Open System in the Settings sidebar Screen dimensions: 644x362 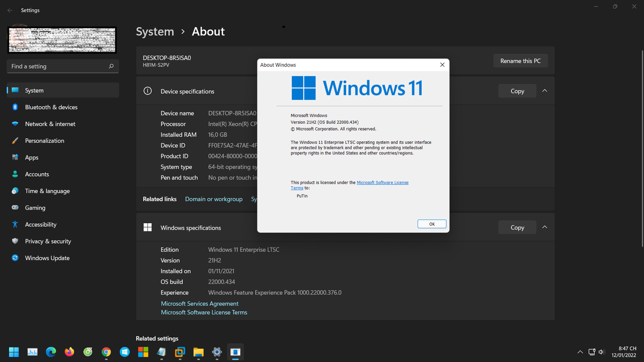point(63,90)
